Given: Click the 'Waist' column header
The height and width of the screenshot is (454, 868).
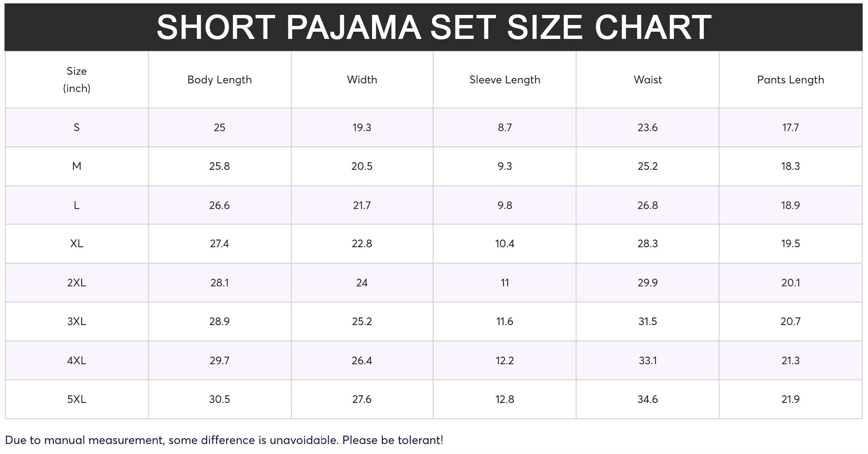Looking at the screenshot, I should click(x=648, y=80).
